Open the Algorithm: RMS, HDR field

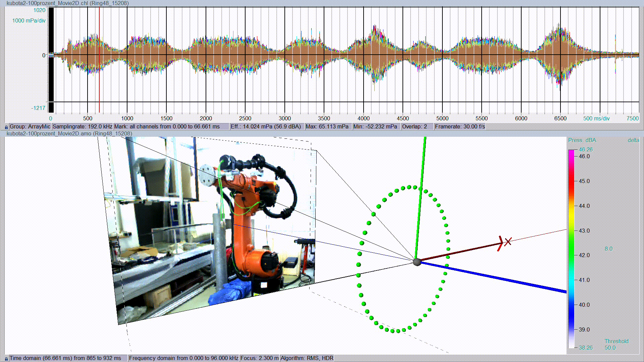coord(307,358)
